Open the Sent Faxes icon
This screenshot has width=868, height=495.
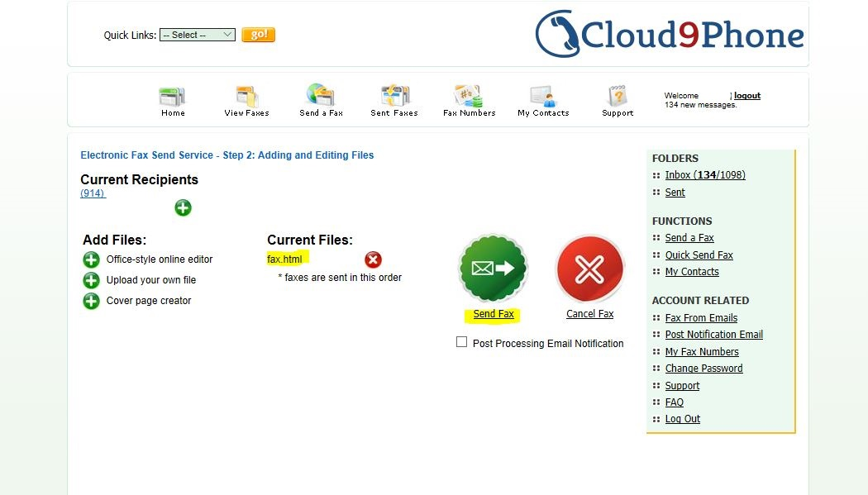tap(394, 96)
